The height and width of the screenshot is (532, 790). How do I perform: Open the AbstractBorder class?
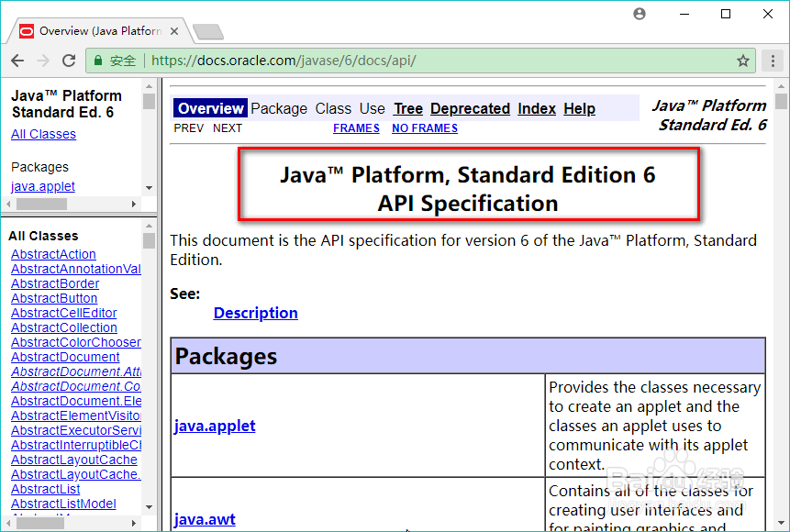55,283
